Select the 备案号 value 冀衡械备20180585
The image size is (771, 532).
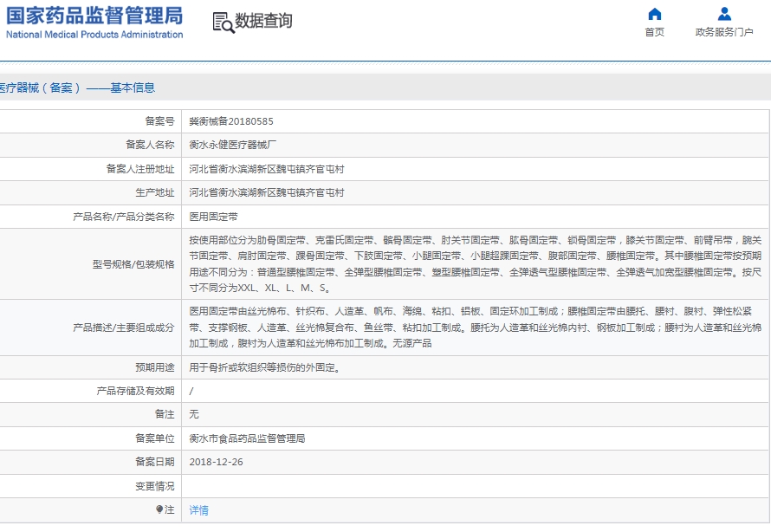[x=230, y=120]
